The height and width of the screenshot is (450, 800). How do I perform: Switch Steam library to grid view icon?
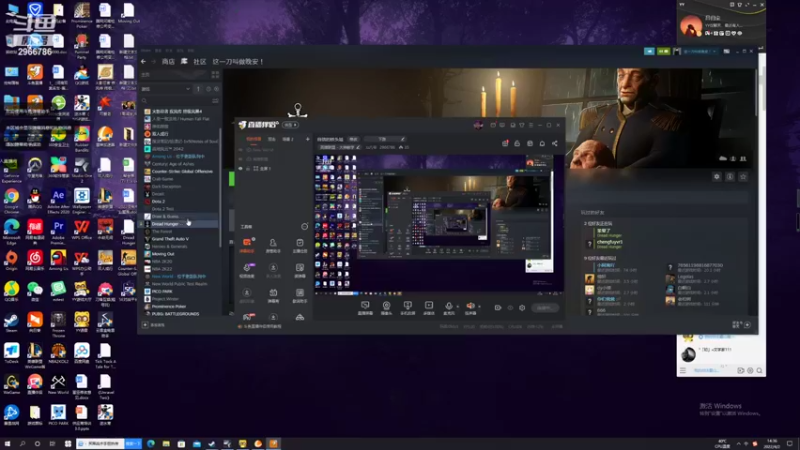215,74
